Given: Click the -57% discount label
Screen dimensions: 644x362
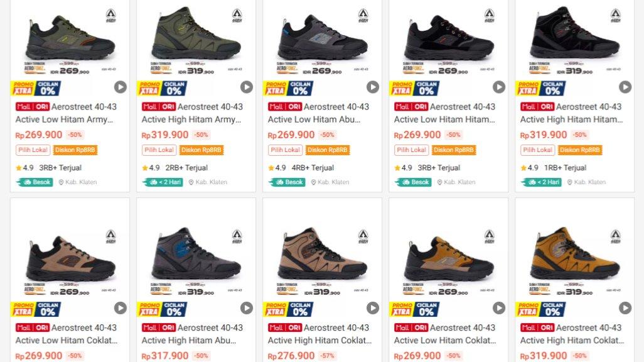Looking at the screenshot, I should click(326, 356).
